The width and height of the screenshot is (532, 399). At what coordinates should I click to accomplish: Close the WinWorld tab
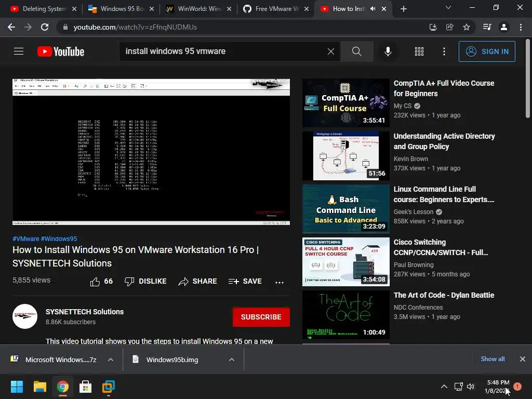pyautogui.click(x=229, y=9)
